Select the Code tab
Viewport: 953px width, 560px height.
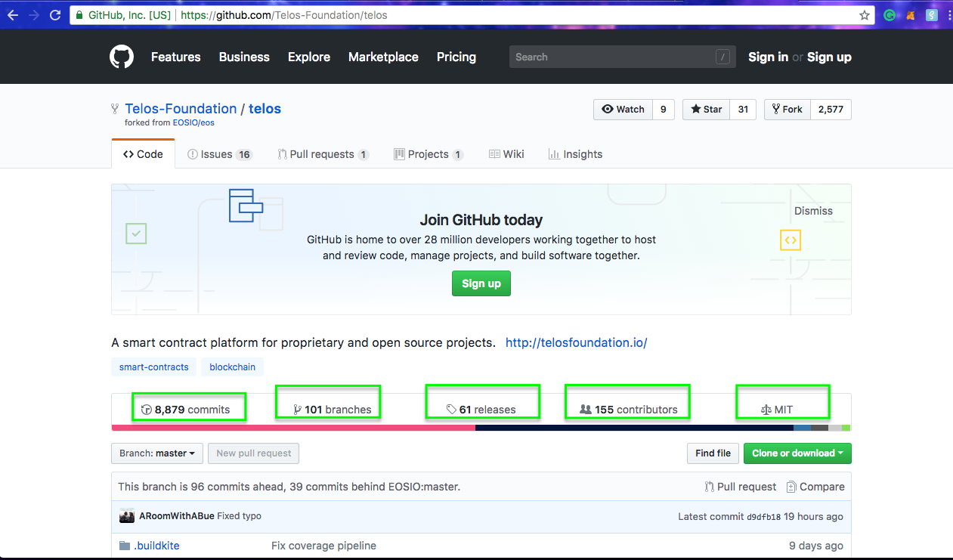143,154
